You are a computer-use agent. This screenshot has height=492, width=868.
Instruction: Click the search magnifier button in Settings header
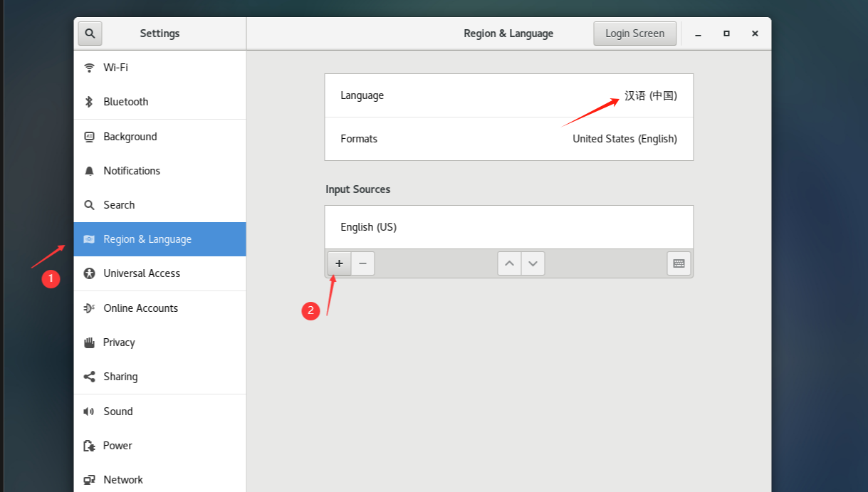[x=90, y=33]
